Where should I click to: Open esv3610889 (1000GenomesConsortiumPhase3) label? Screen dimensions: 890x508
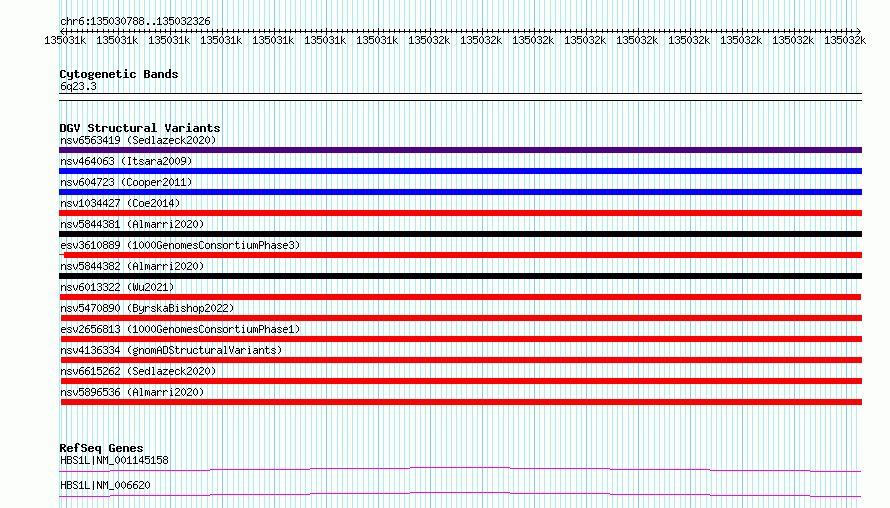point(180,245)
